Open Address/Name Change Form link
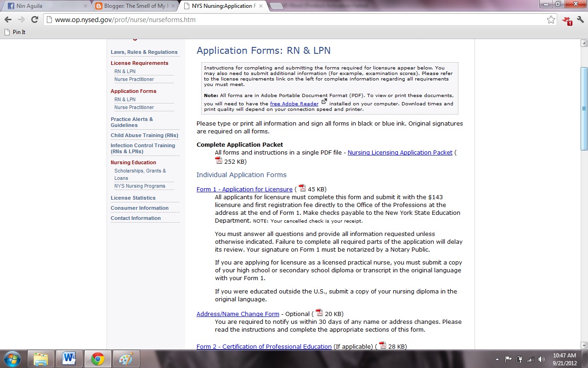 pos(238,314)
